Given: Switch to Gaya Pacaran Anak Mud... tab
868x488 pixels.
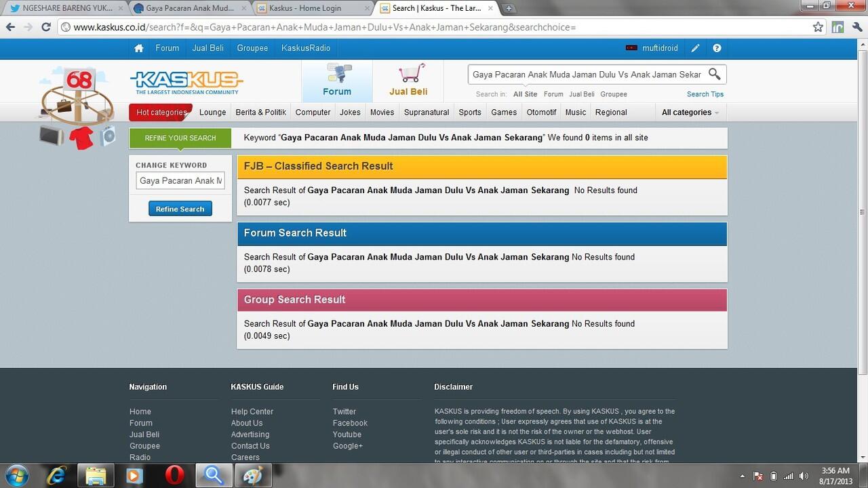Looking at the screenshot, I should click(191, 8).
